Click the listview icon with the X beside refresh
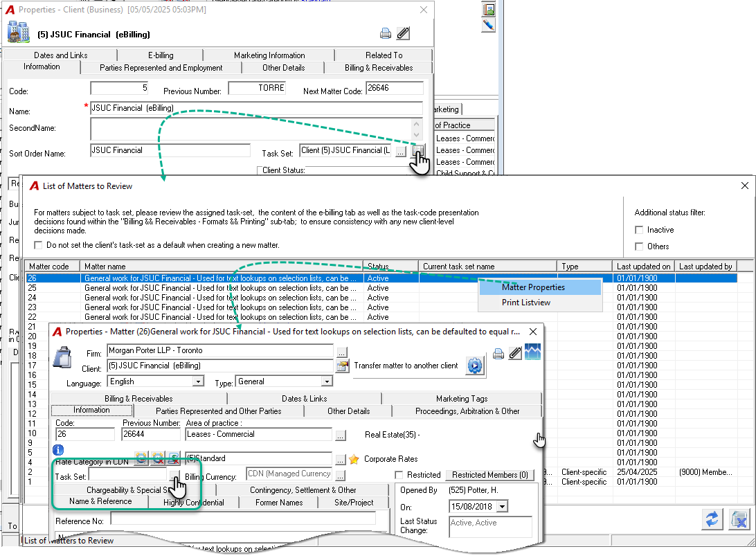This screenshot has height=558, width=756. click(x=739, y=519)
